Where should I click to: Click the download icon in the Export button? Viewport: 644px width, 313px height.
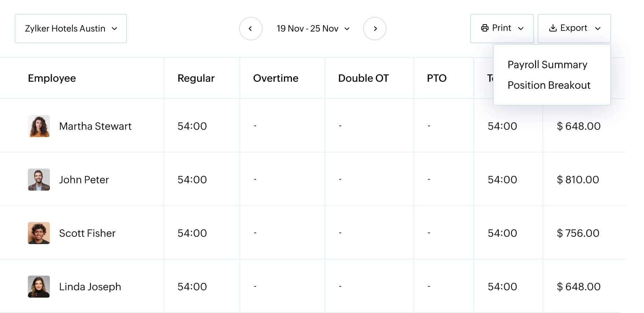pyautogui.click(x=553, y=28)
